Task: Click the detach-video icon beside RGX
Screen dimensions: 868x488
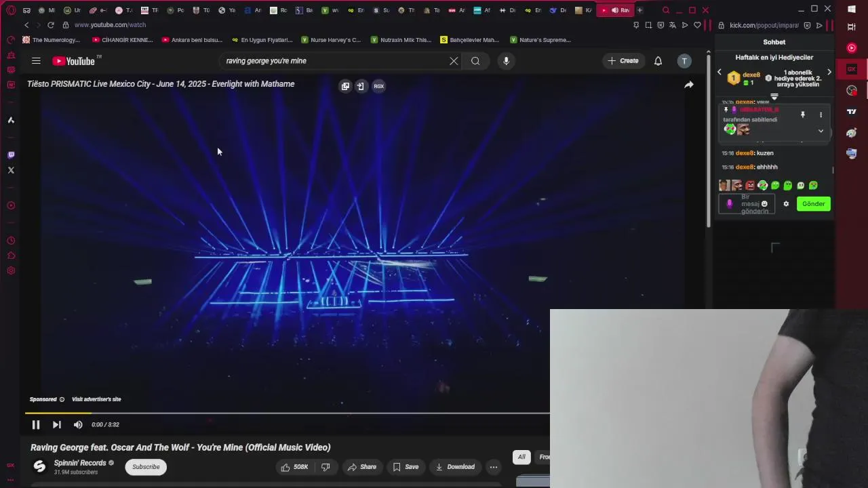Action: (361, 86)
